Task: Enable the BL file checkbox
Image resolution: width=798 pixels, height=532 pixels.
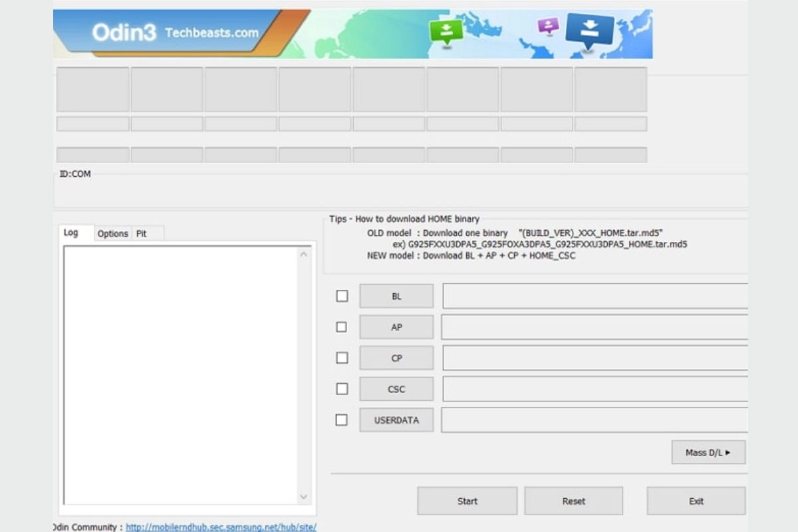Action: 342,296
